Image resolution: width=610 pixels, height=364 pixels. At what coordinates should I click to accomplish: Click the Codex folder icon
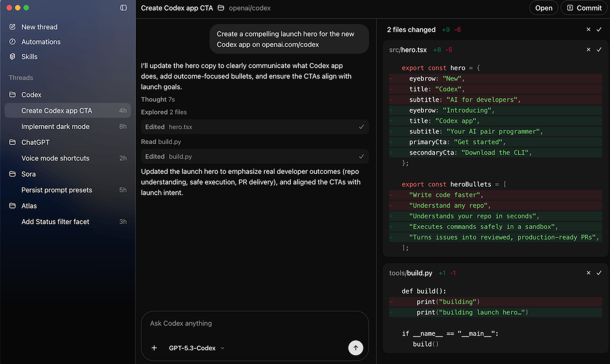coord(13,95)
